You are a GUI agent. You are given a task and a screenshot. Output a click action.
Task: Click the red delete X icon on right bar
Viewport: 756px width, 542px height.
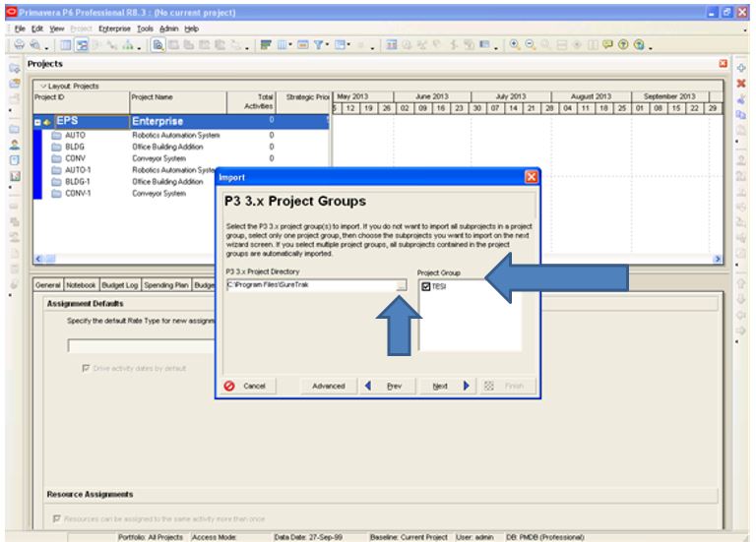(743, 83)
